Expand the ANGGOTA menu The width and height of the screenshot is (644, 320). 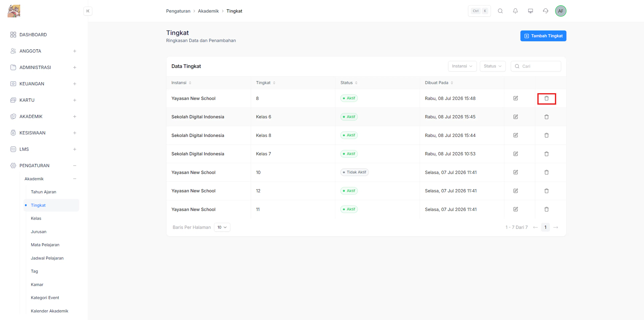[74, 51]
